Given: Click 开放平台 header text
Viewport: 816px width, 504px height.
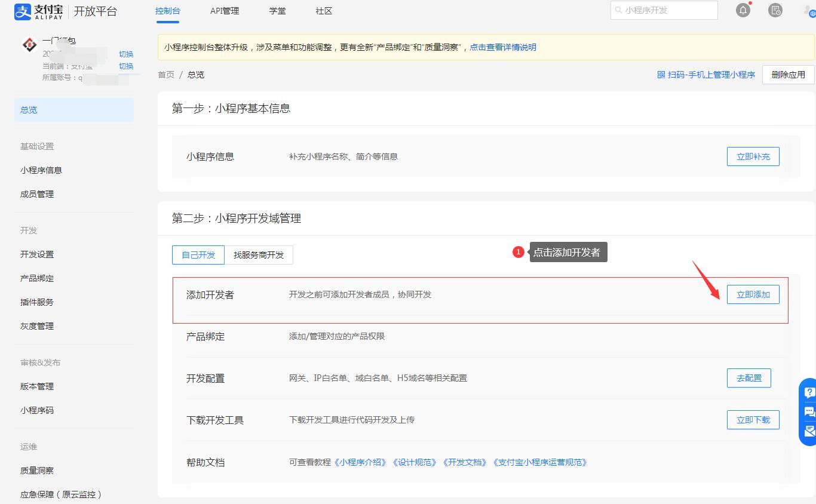Looking at the screenshot, I should (96, 11).
